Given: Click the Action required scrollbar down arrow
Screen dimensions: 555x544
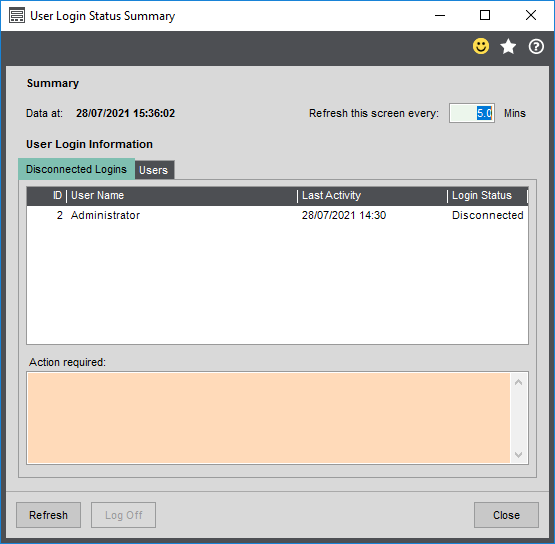Looking at the screenshot, I should 519,454.
